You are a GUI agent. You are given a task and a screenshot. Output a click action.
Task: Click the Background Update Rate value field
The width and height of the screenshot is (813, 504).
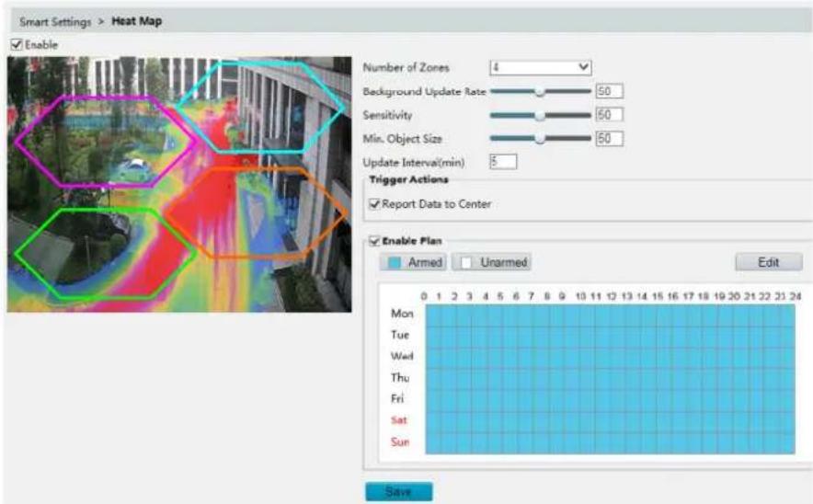pyautogui.click(x=609, y=91)
